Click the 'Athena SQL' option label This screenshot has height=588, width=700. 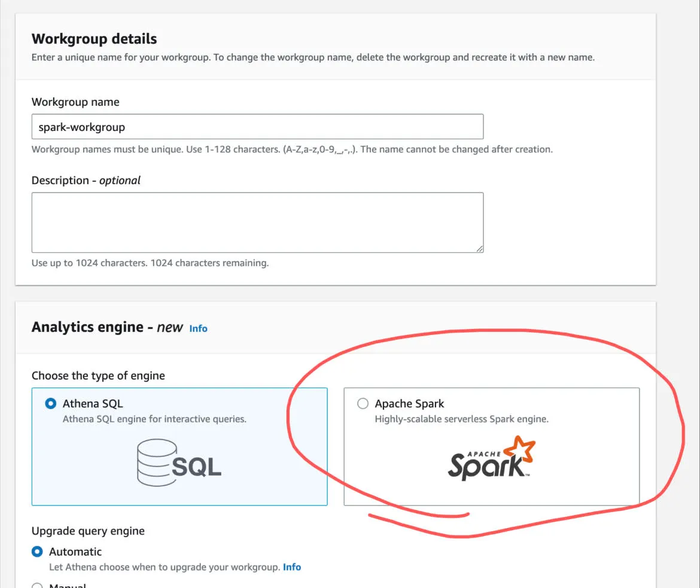(93, 404)
